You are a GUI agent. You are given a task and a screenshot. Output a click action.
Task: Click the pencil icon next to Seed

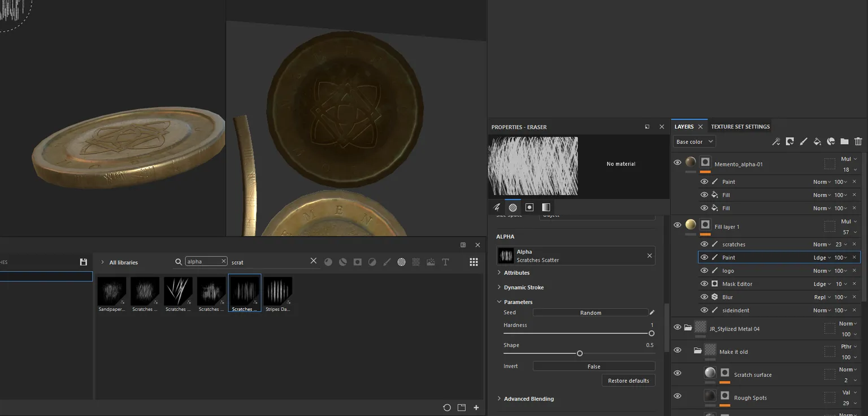652,312
